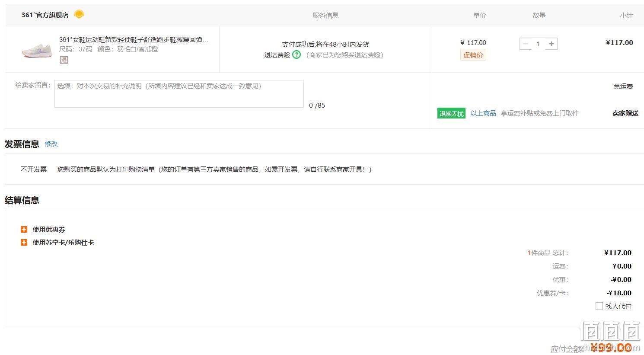The width and height of the screenshot is (644, 355).
Task: Select the 免运费 shipping text
Action: (623, 86)
